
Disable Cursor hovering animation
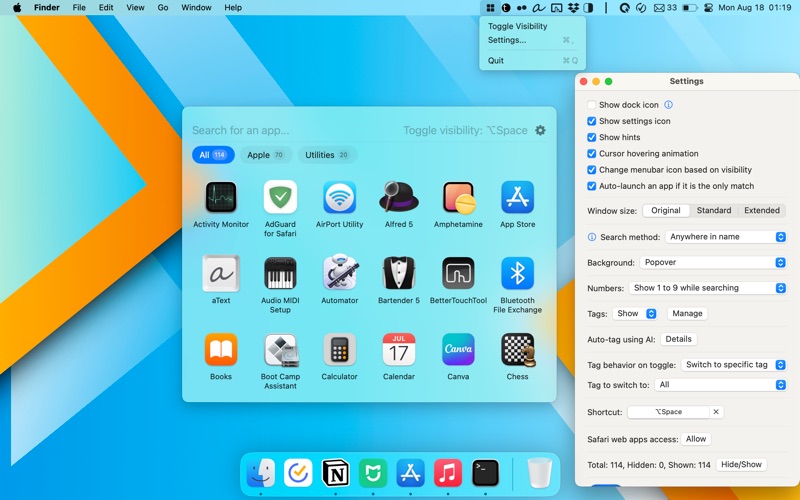tap(591, 154)
